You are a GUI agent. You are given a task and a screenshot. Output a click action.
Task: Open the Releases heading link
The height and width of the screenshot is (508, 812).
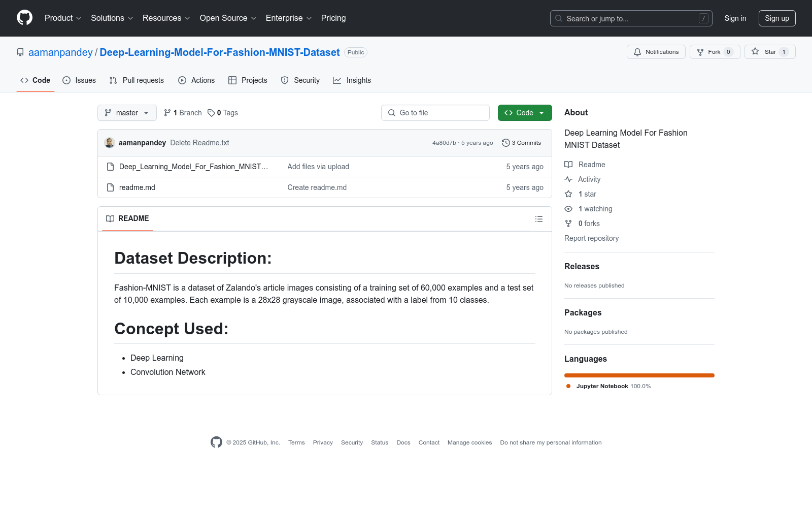pos(582,266)
